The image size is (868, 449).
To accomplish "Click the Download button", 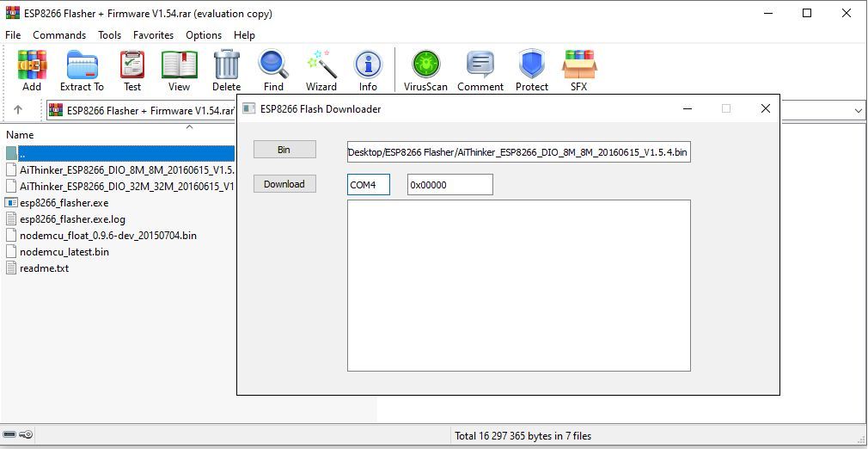I will (x=284, y=184).
